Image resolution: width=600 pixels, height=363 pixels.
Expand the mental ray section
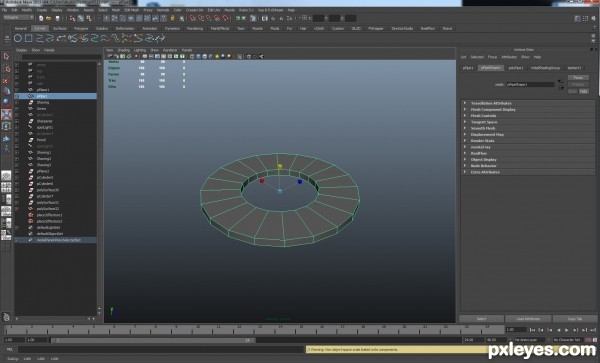(528, 147)
